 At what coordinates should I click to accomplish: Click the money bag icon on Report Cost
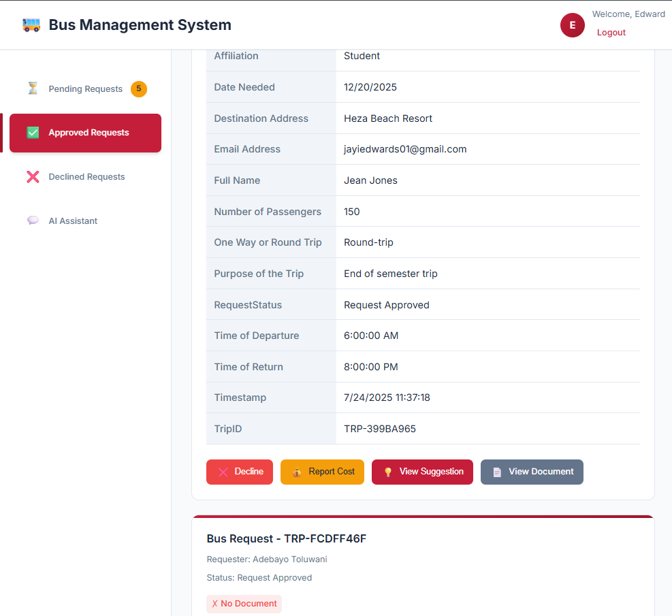297,472
